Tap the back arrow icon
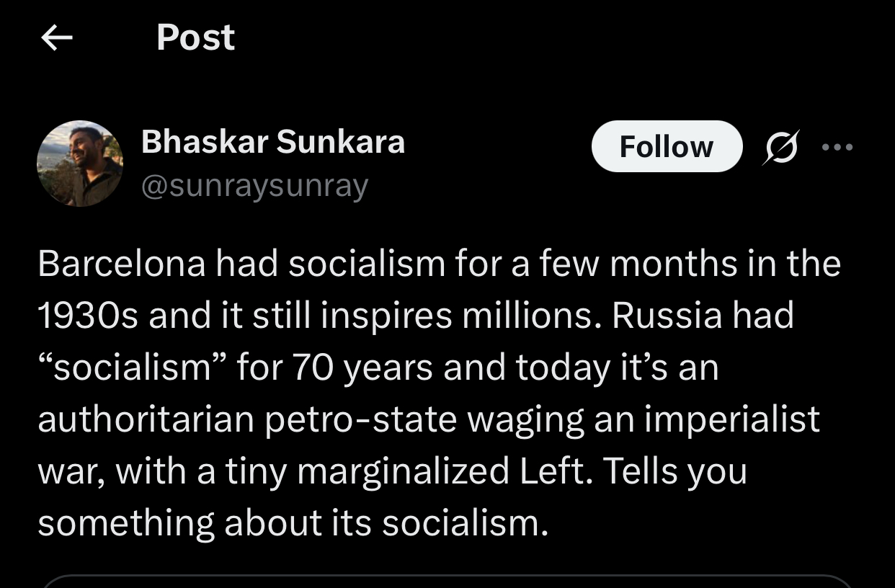This screenshot has height=588, width=895. click(x=57, y=38)
